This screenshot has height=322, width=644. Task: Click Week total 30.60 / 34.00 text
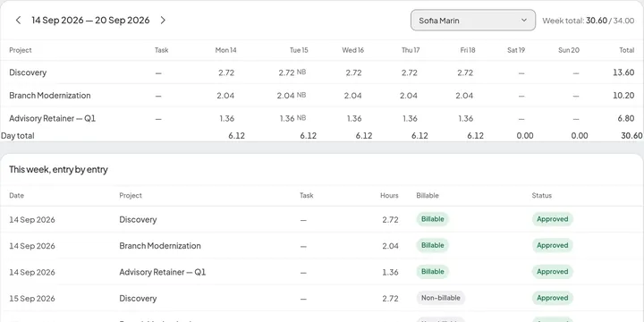589,21
